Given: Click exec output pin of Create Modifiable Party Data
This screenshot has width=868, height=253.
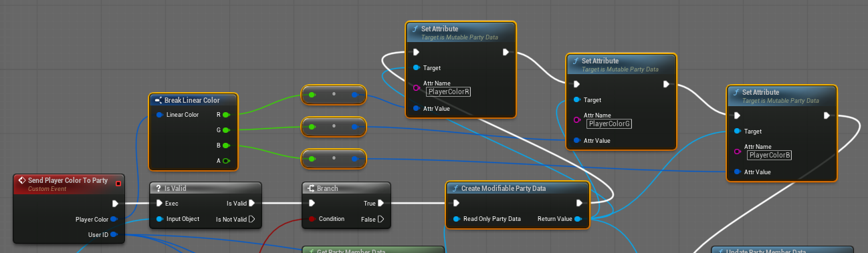Looking at the screenshot, I should (x=579, y=204).
